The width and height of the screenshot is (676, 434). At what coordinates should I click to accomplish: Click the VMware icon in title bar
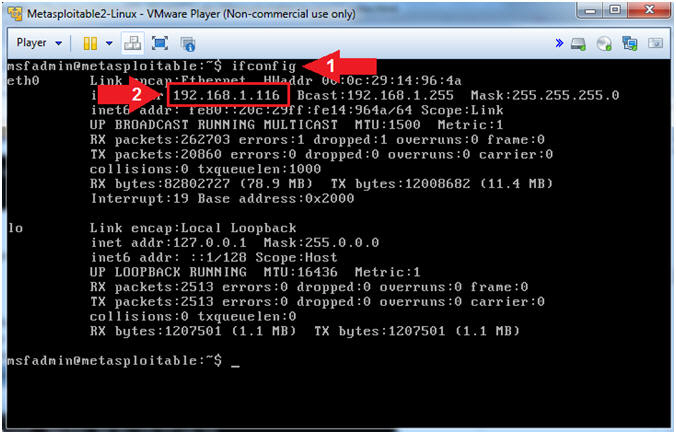(16, 14)
